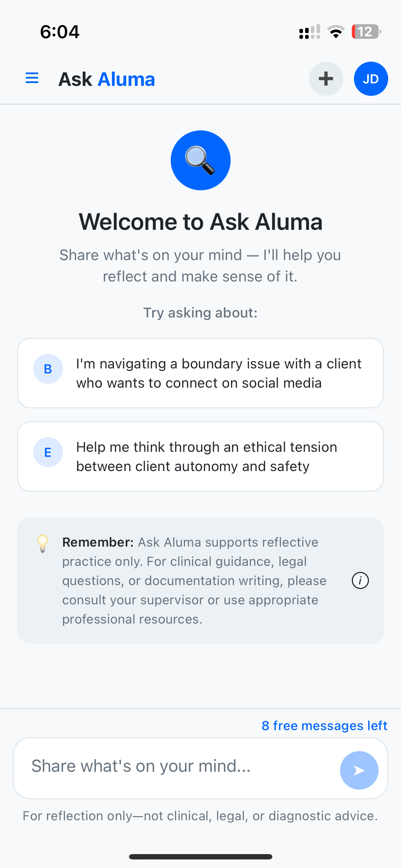This screenshot has height=868, width=401.
Task: Tap the Wi-Fi status icon
Action: [335, 32]
